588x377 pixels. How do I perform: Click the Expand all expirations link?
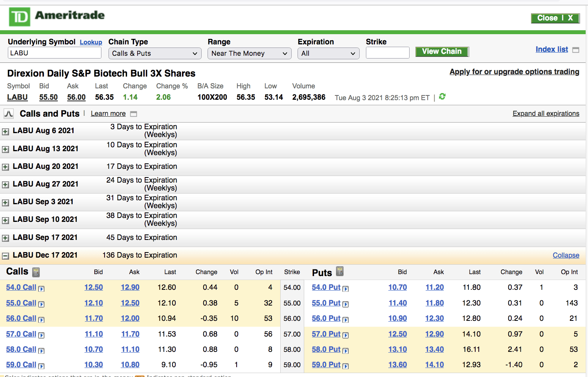pos(546,113)
